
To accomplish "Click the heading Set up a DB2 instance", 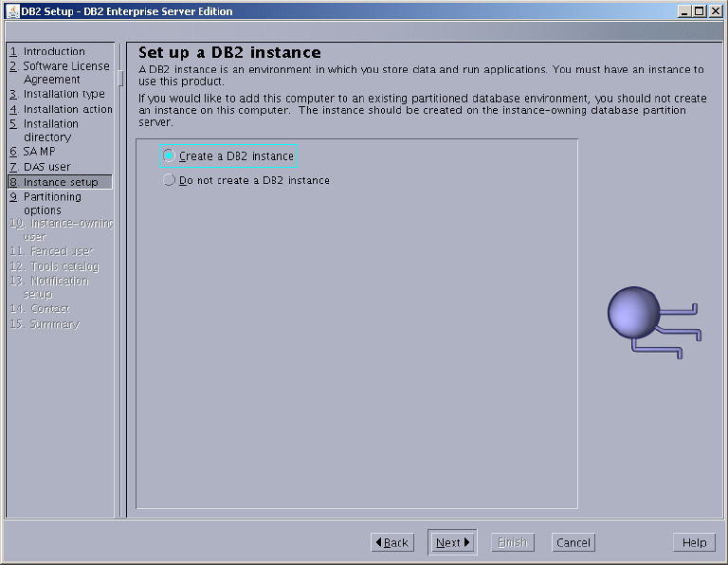I will pyautogui.click(x=229, y=52).
